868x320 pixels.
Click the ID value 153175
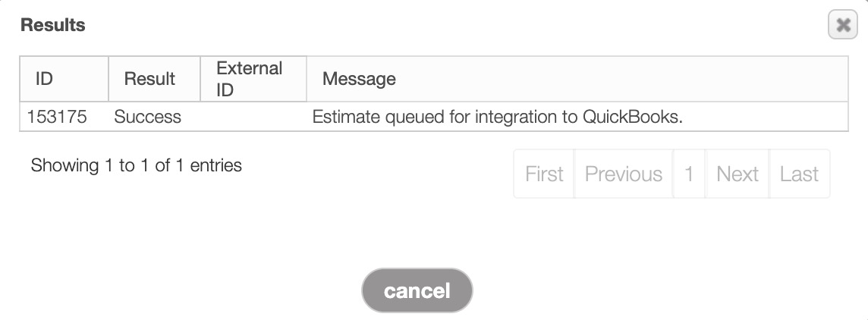click(x=57, y=118)
